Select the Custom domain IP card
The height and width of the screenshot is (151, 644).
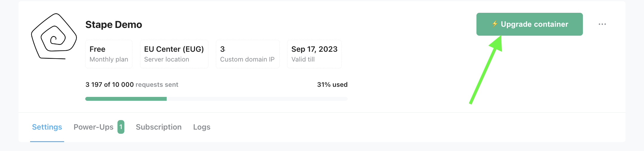coord(248,54)
